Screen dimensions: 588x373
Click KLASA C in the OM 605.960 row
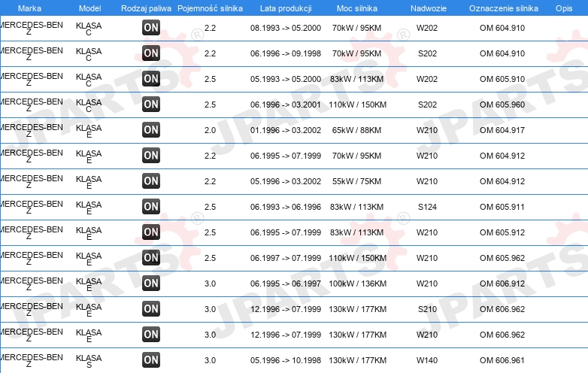coord(89,105)
